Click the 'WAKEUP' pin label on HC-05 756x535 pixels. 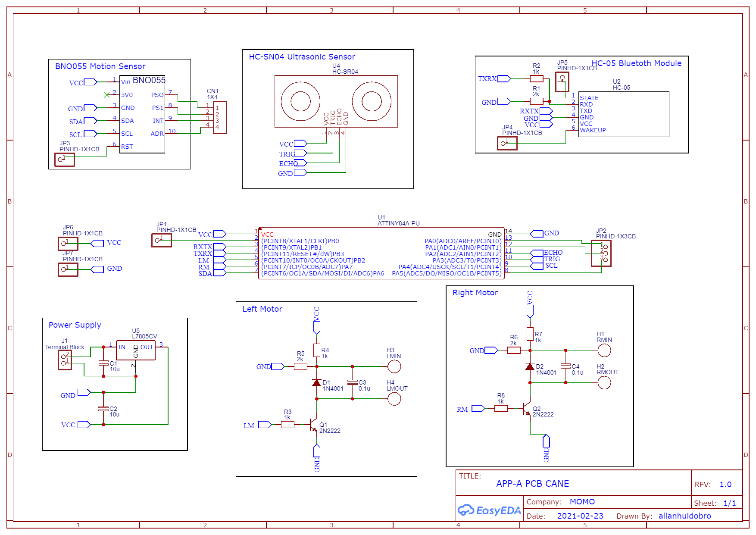coord(593,130)
